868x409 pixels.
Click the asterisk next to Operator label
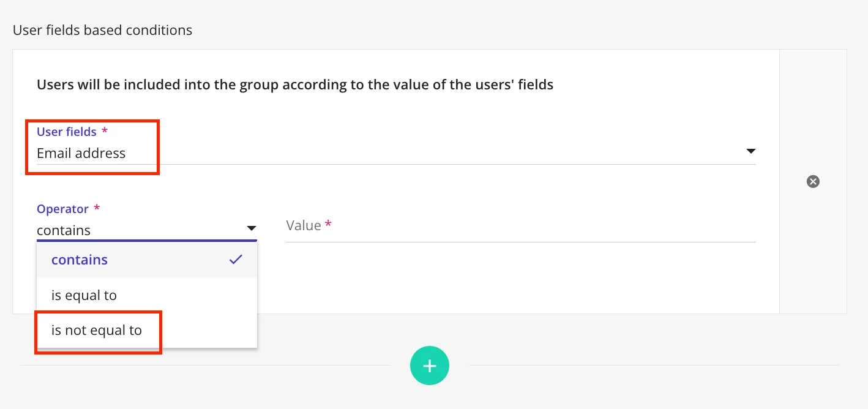point(97,209)
